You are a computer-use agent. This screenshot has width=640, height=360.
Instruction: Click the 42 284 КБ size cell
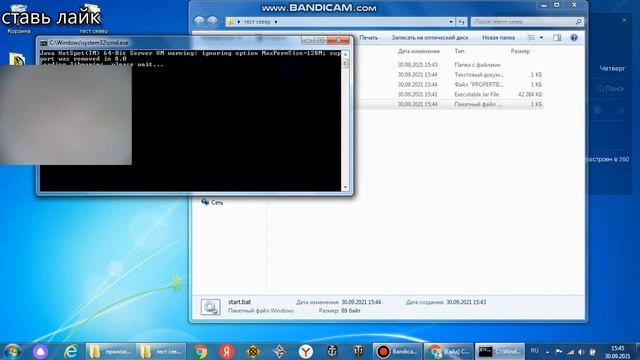(530, 94)
